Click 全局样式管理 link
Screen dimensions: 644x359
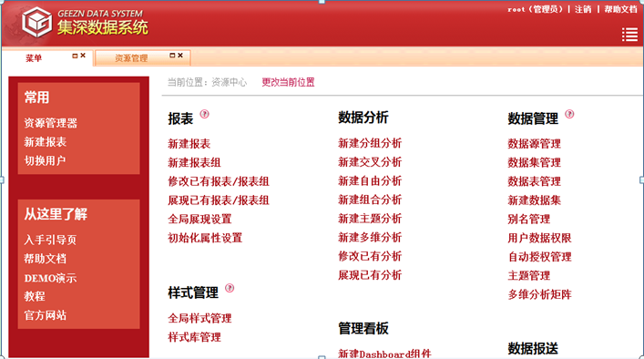(x=199, y=318)
